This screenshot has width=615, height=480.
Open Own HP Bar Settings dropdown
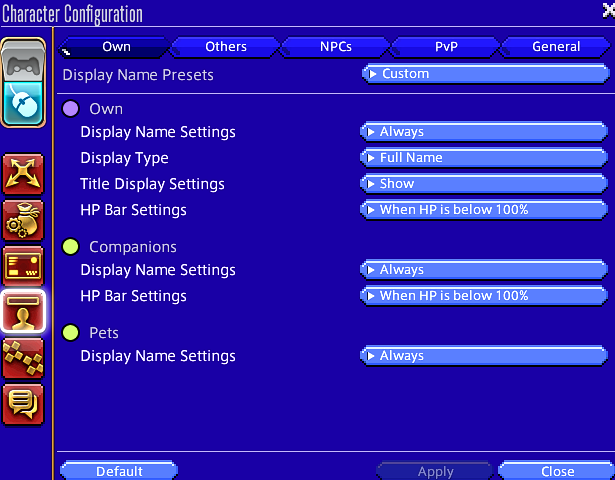pyautogui.click(x=484, y=210)
